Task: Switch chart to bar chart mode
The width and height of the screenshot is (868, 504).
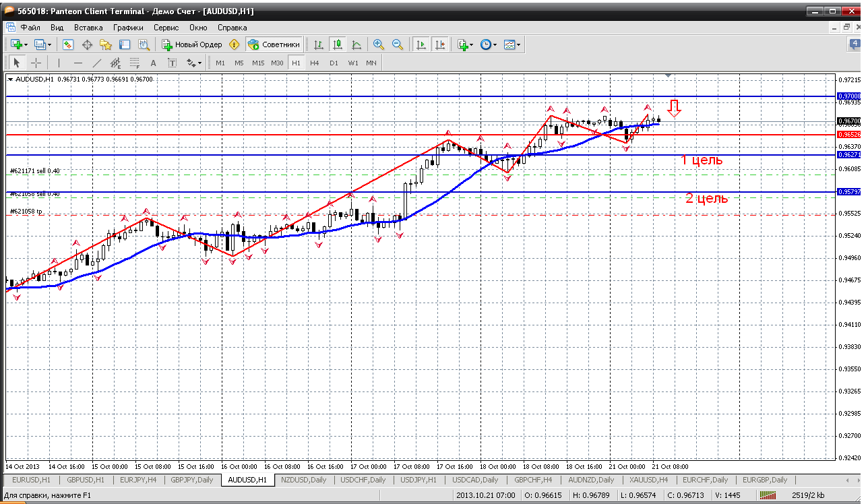Action: [x=319, y=44]
